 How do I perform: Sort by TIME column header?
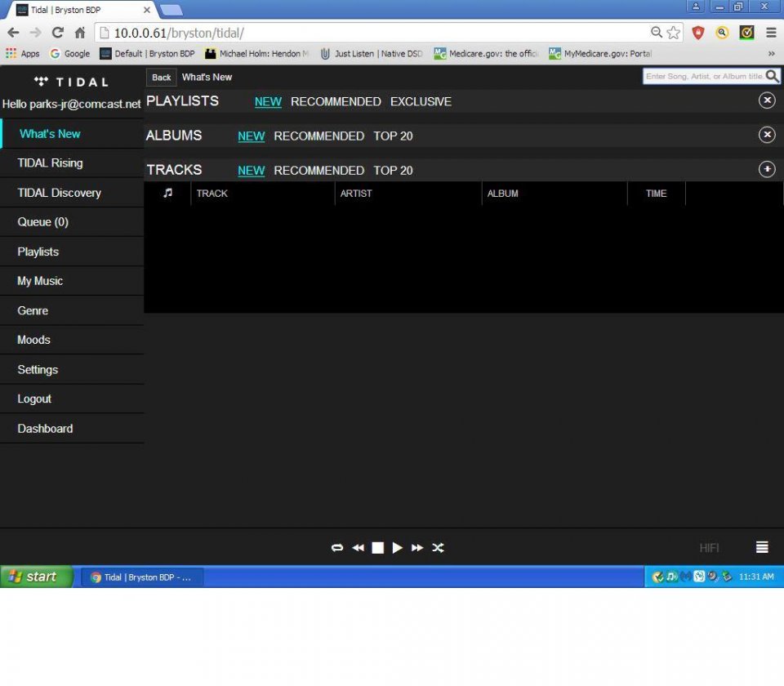pos(656,194)
